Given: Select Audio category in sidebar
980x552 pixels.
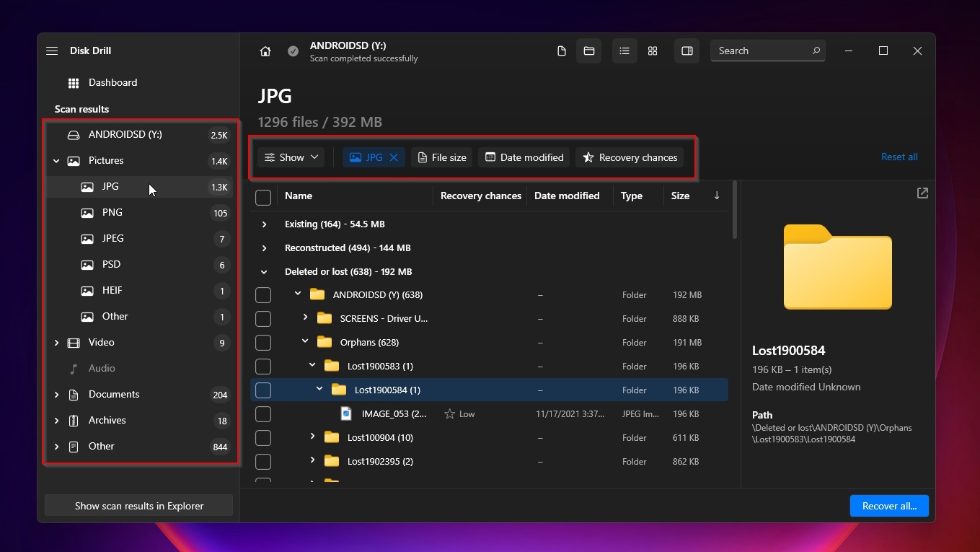Looking at the screenshot, I should (x=139, y=369).
